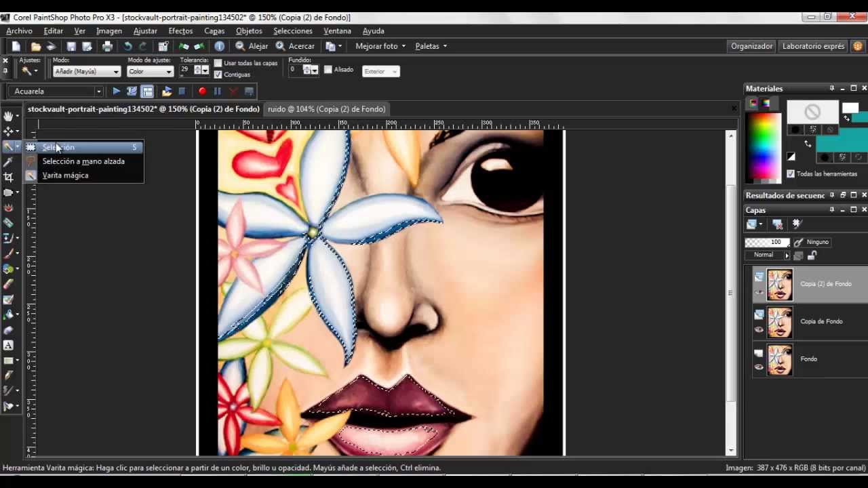Open Modo de ajuste Color dropdown
Screen dimensions: 868x488
(x=151, y=71)
